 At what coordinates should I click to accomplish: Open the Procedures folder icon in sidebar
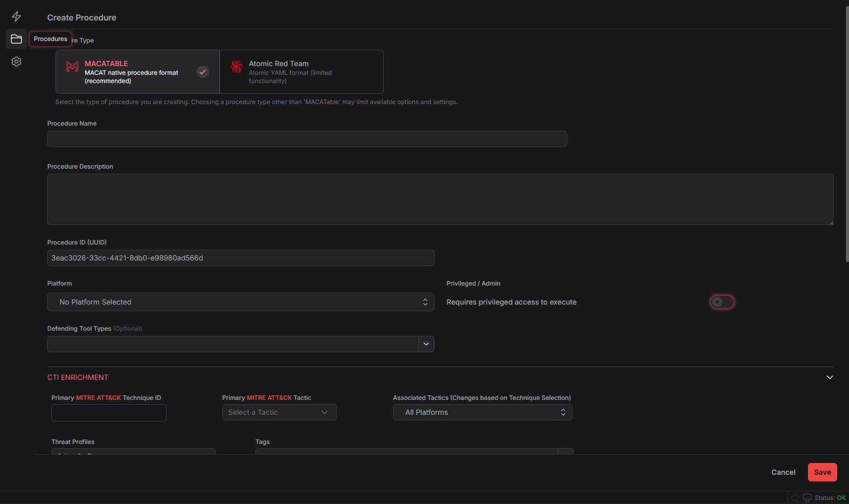(16, 39)
